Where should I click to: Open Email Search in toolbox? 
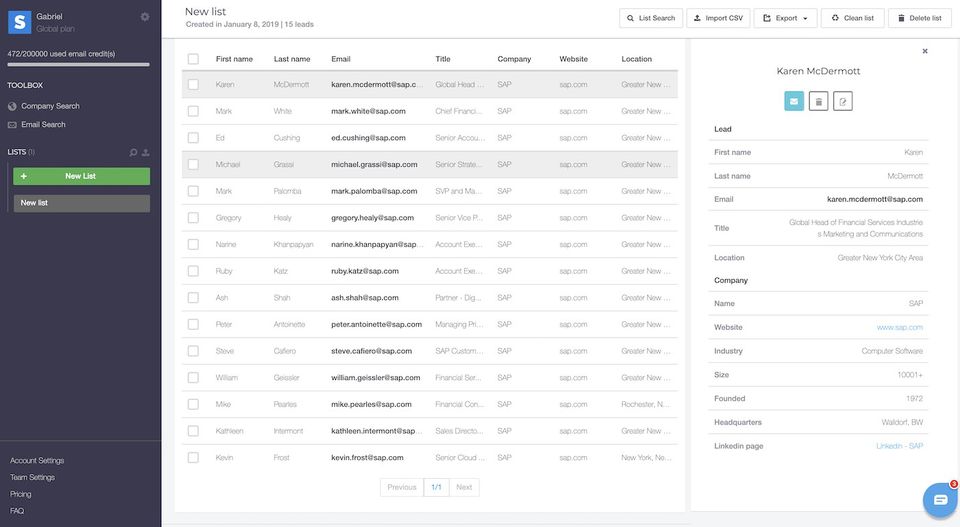(43, 125)
